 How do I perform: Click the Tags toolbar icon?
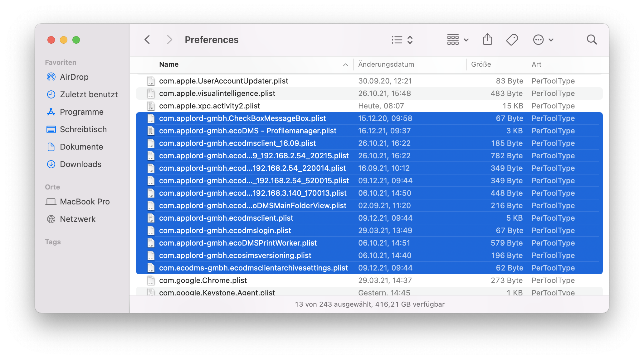512,40
